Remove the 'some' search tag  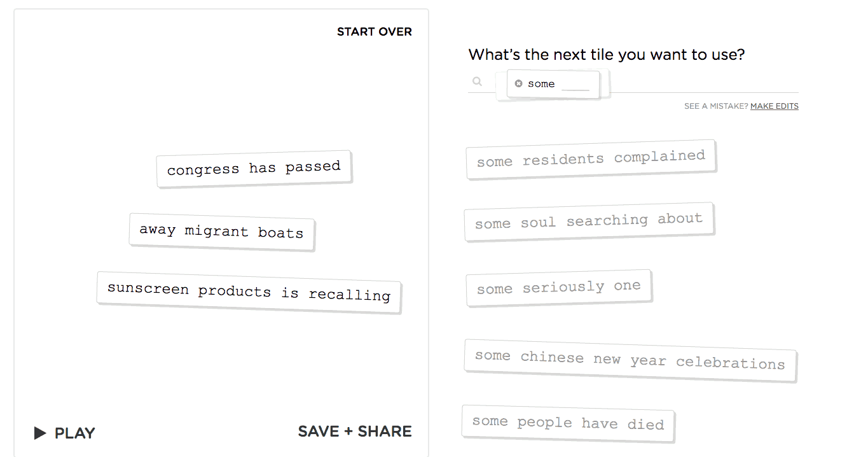(518, 83)
